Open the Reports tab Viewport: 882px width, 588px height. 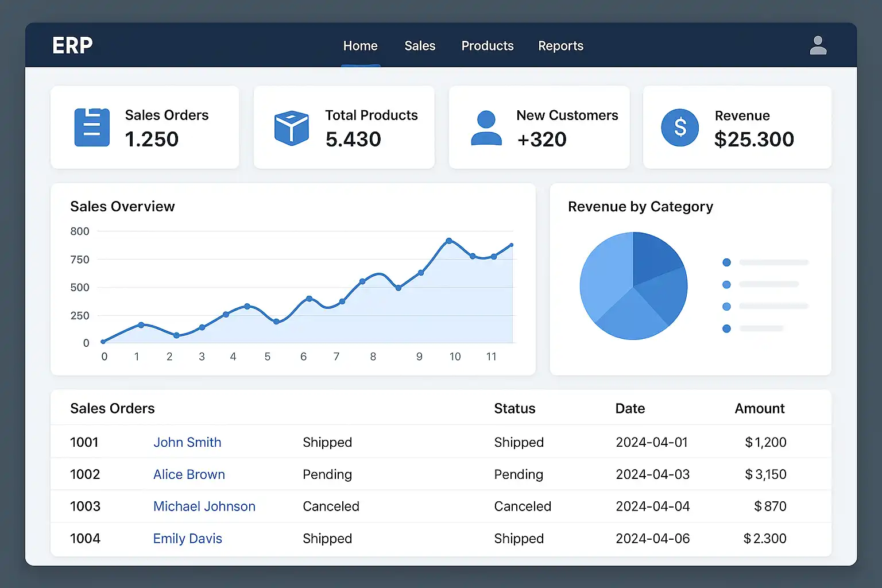(560, 46)
